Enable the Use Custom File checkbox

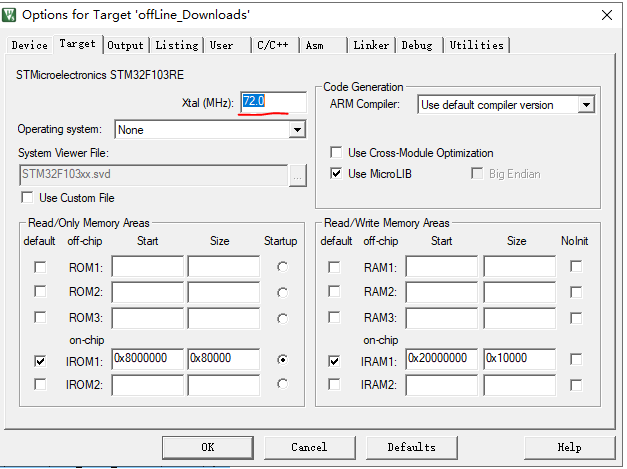[x=28, y=198]
